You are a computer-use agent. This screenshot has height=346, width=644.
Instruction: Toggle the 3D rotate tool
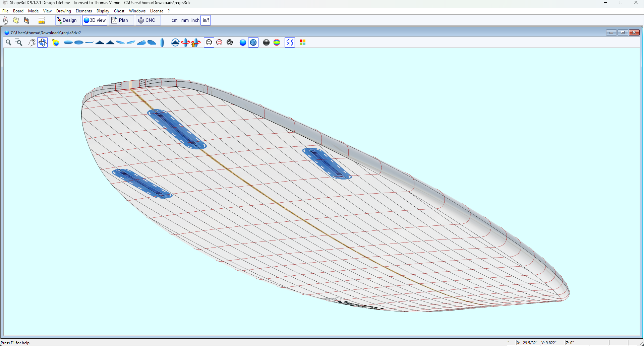tap(42, 42)
